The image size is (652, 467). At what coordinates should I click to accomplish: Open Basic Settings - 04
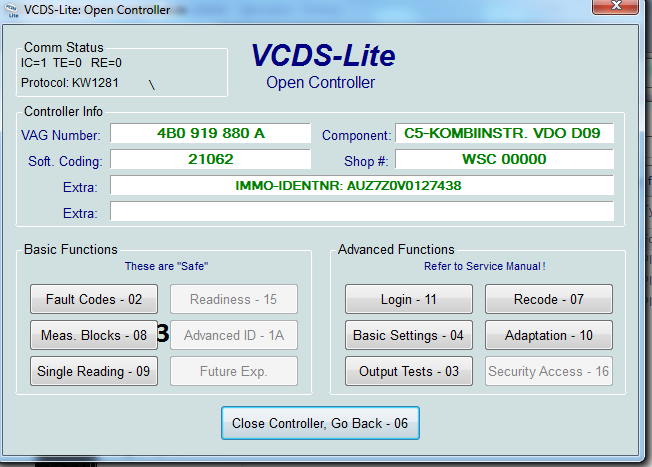pos(409,335)
